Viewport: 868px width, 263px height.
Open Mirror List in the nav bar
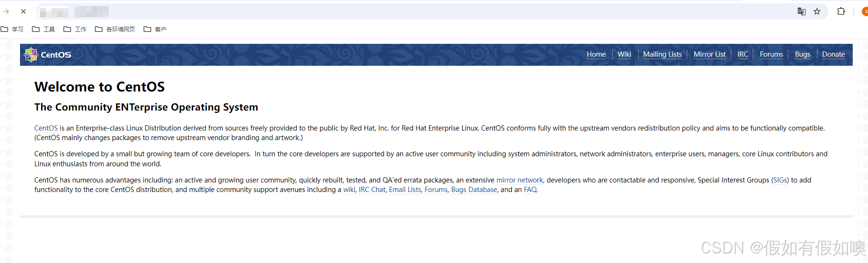710,54
